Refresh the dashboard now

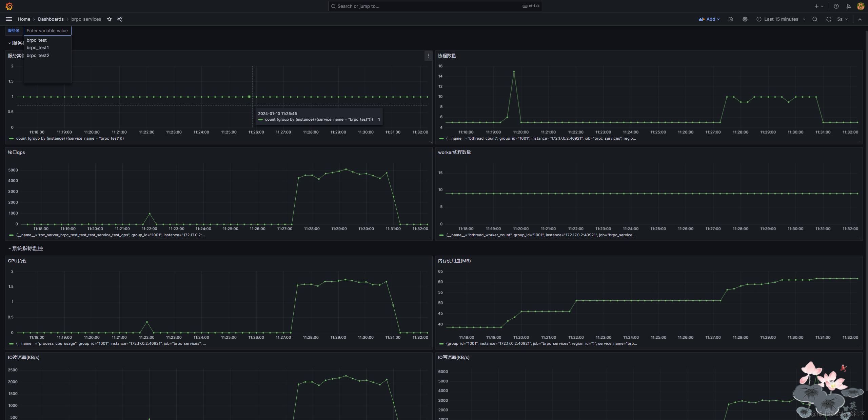829,19
